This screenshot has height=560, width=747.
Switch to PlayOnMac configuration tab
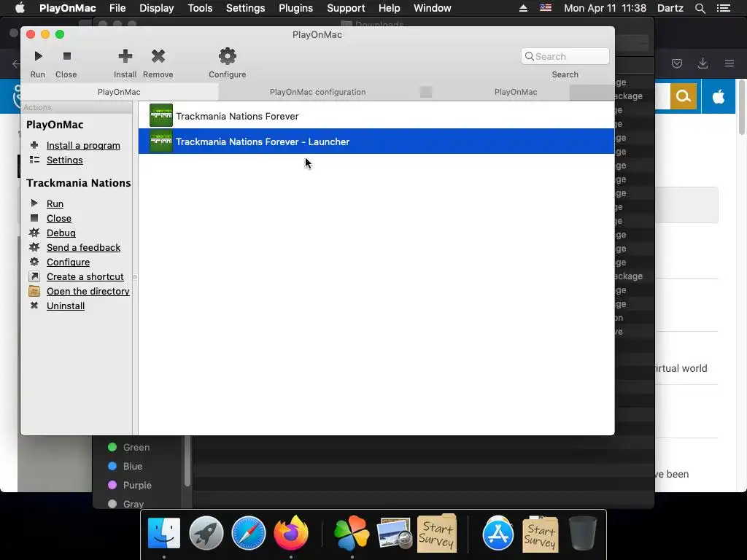tap(318, 92)
